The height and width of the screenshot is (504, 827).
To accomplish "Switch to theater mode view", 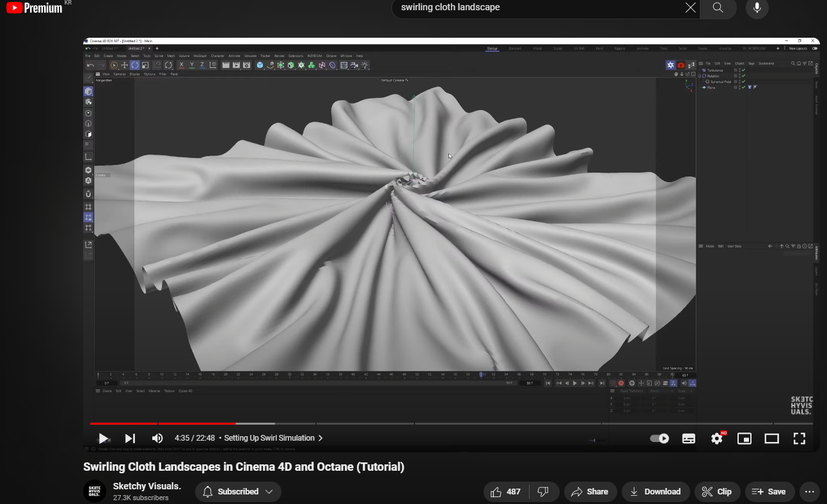I will pos(772,438).
